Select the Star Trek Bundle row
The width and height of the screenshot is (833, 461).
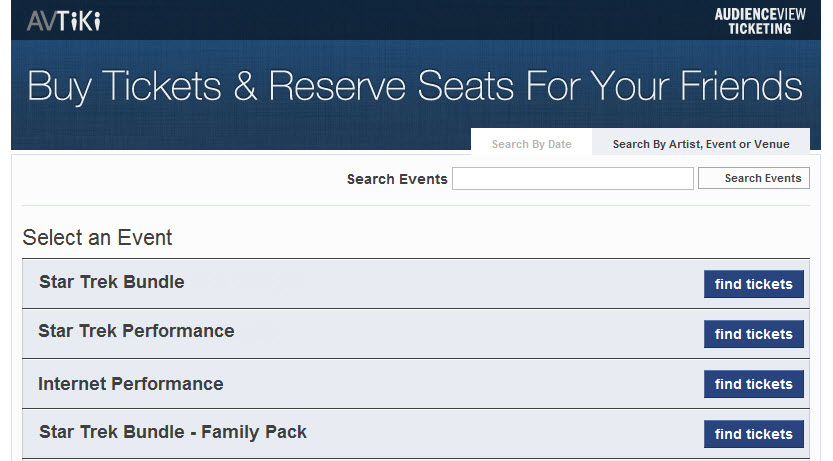[x=416, y=284]
